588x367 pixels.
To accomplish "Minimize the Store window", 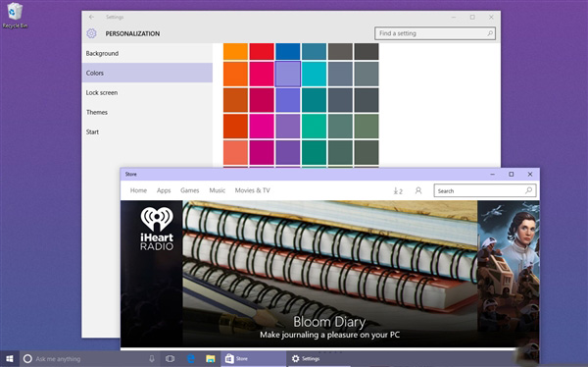I will 493,175.
